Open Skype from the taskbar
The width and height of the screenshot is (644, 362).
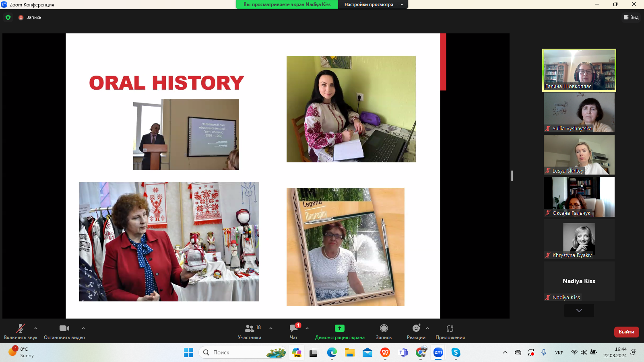[x=456, y=352]
